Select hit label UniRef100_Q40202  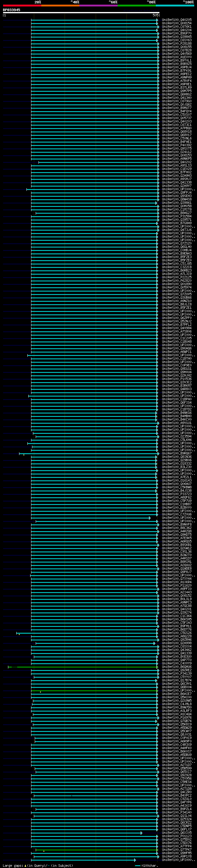pyautogui.click(x=177, y=162)
